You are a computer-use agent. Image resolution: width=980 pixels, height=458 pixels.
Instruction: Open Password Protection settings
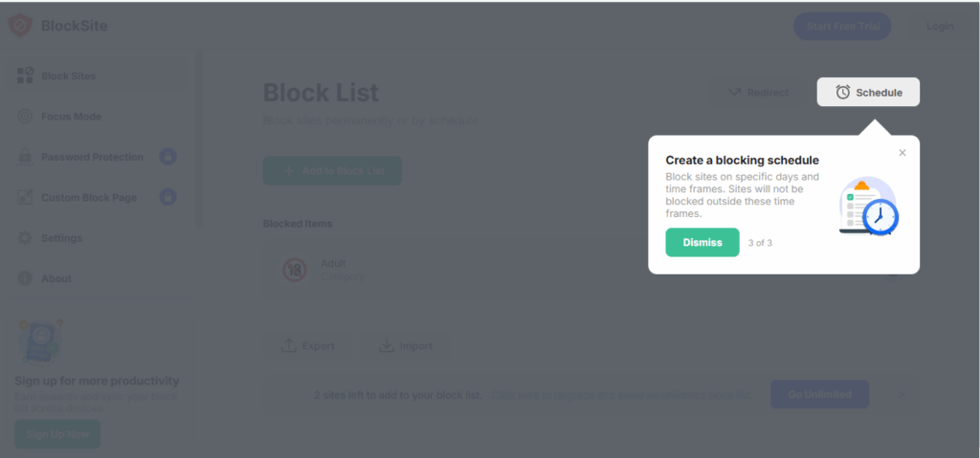point(92,157)
